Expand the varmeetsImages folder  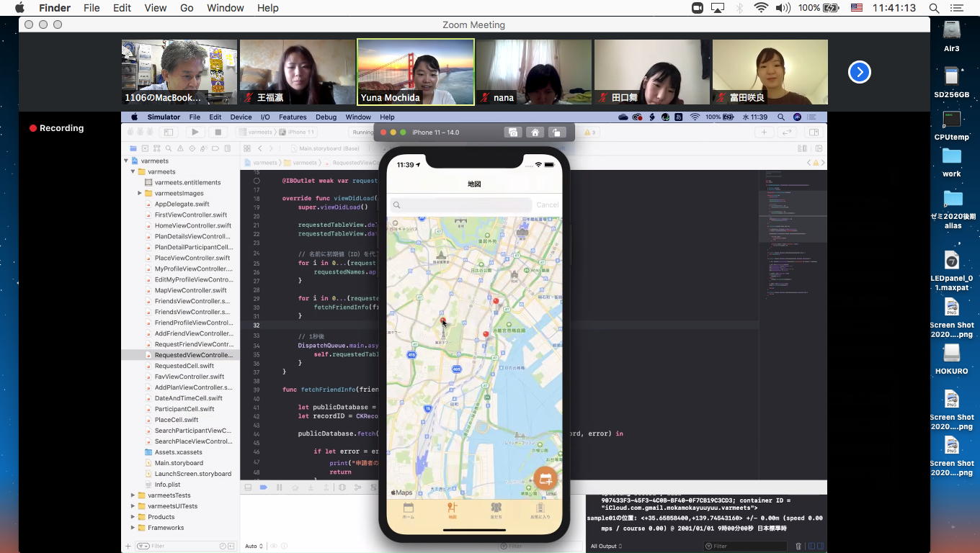point(140,193)
